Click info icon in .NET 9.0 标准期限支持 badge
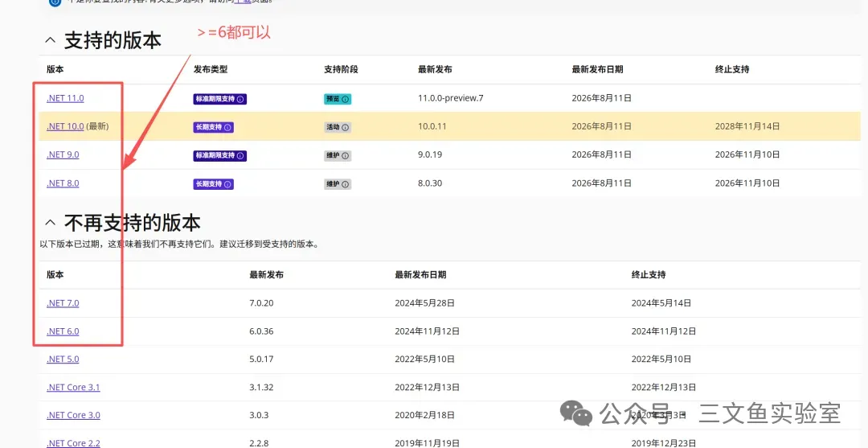Image resolution: width=868 pixels, height=448 pixels. pos(240,155)
